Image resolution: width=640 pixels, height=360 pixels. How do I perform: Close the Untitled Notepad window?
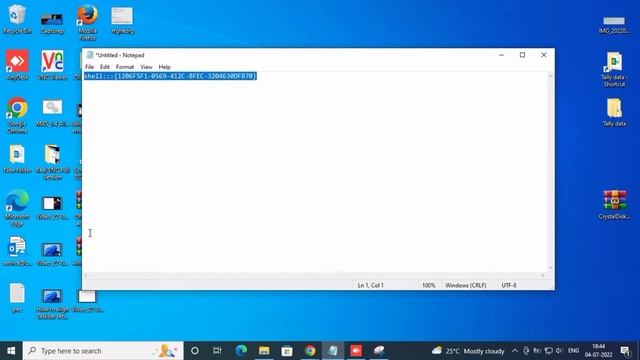tap(544, 55)
